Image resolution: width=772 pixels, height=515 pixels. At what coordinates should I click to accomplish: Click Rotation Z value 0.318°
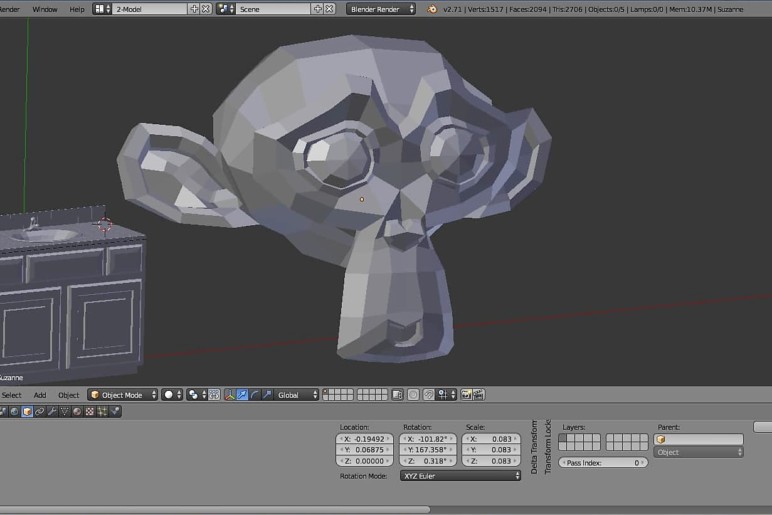click(x=428, y=461)
